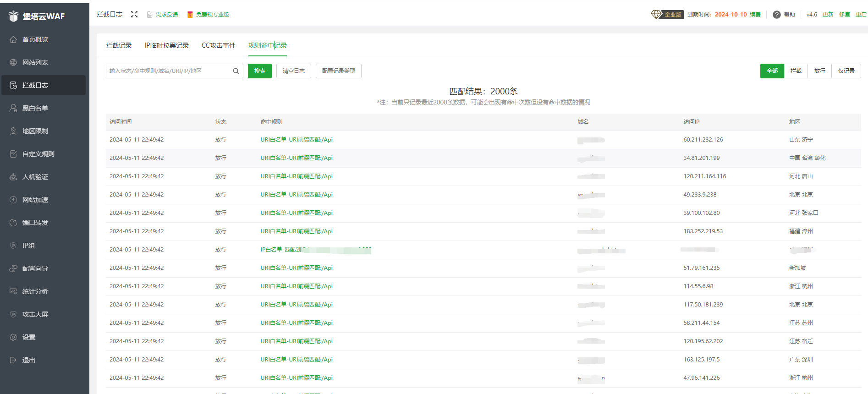Click IP address 58.211.44.154

click(x=702, y=323)
